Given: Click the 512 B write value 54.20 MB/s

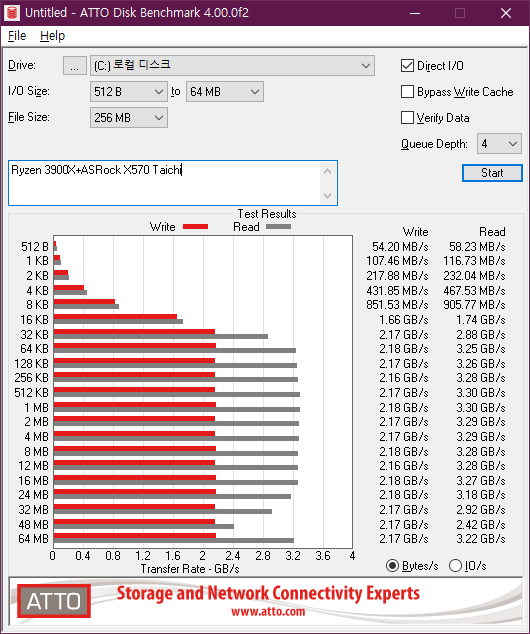Looking at the screenshot, I should pyautogui.click(x=400, y=247).
